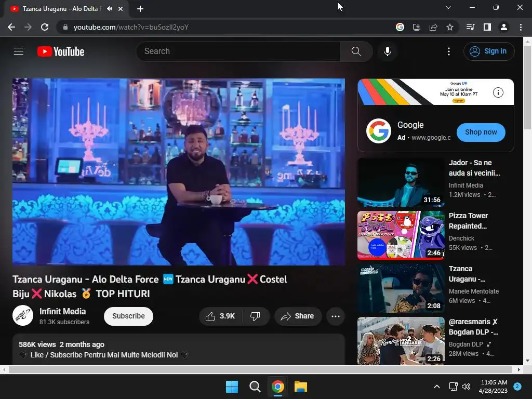The image size is (532, 399).
Task: Reload the page
Action: click(45, 27)
